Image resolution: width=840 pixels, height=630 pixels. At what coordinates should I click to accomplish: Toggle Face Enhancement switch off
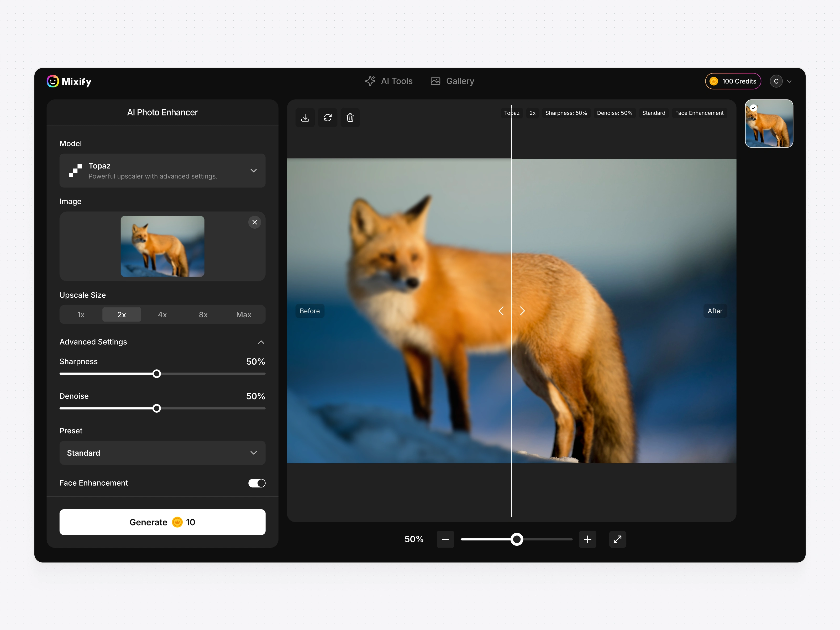point(257,483)
